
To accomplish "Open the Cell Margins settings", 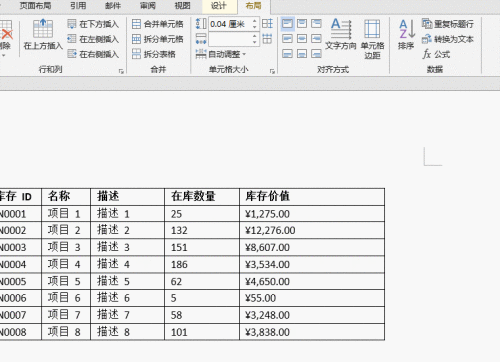I will (372, 39).
